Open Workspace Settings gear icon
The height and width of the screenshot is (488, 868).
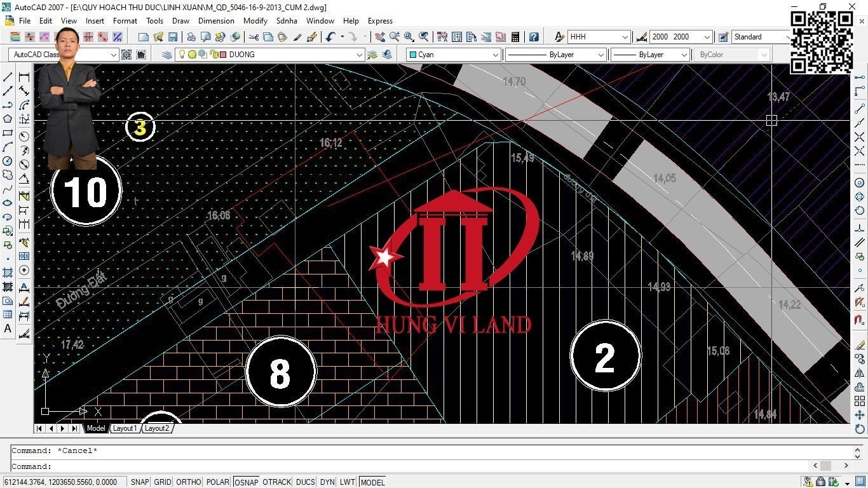126,55
